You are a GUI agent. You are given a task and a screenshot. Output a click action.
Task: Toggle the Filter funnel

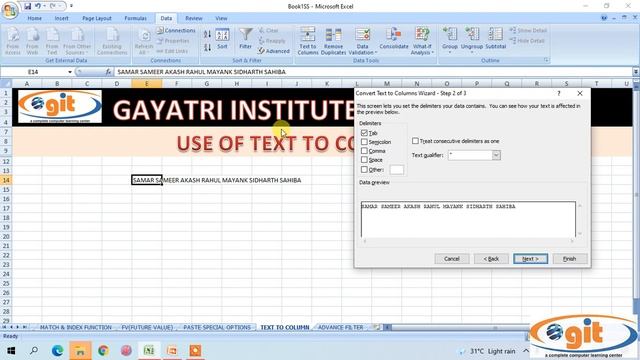click(x=245, y=39)
